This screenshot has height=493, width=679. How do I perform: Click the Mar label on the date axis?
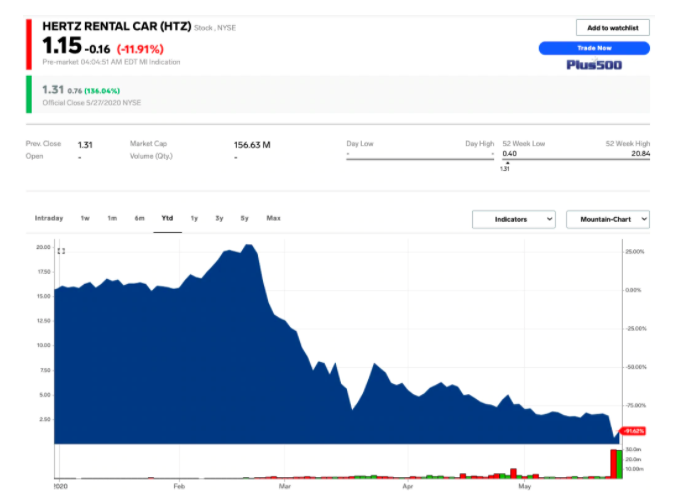(x=285, y=487)
